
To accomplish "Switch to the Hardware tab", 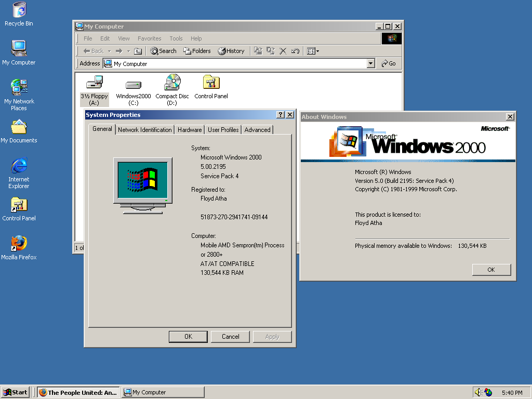I will click(189, 130).
